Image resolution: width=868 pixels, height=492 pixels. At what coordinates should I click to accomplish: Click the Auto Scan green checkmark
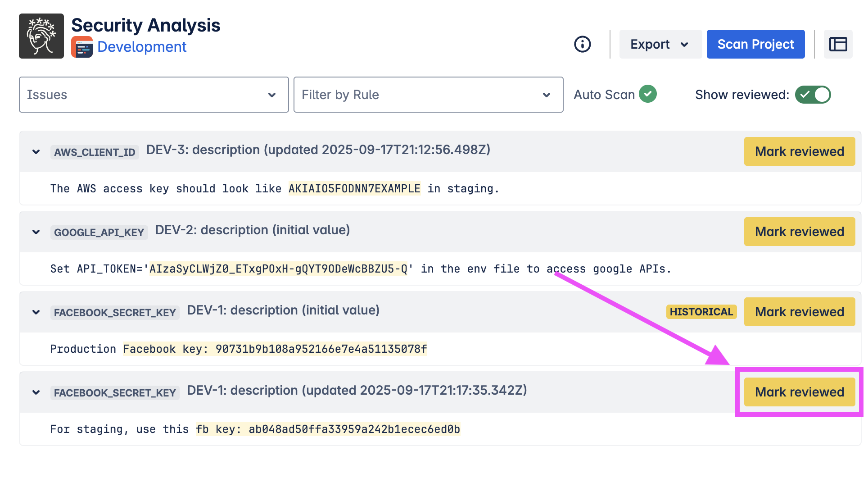pos(647,94)
